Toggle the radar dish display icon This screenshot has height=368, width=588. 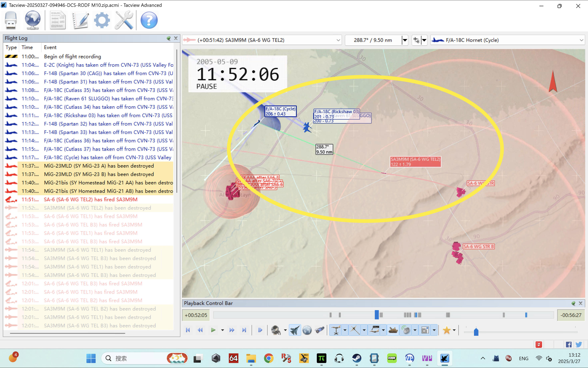click(406, 330)
